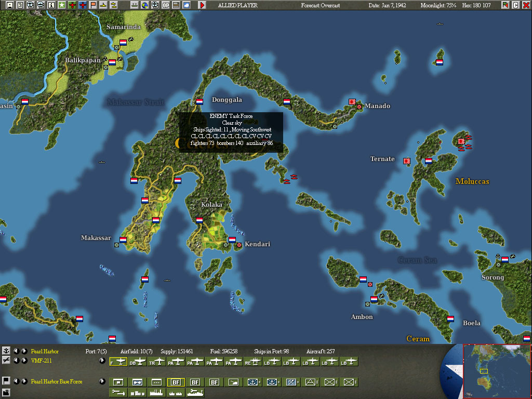Click the crosshair target toolbar icon

point(155,5)
